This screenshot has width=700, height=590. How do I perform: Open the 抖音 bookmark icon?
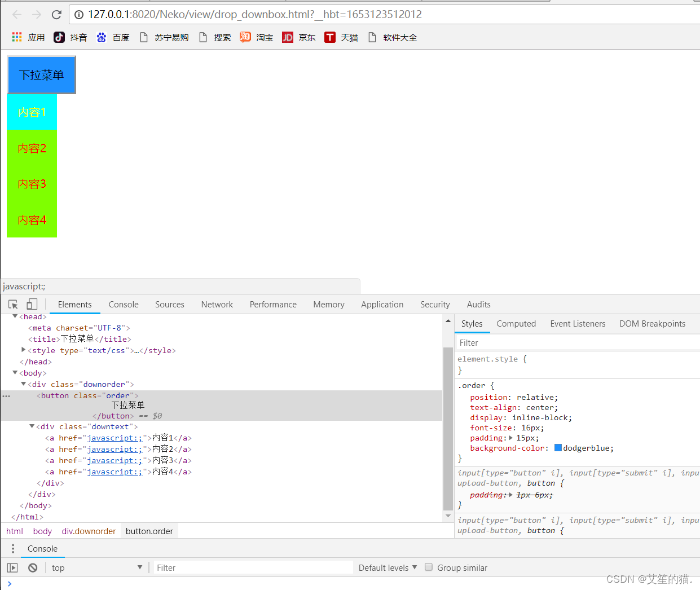point(59,37)
